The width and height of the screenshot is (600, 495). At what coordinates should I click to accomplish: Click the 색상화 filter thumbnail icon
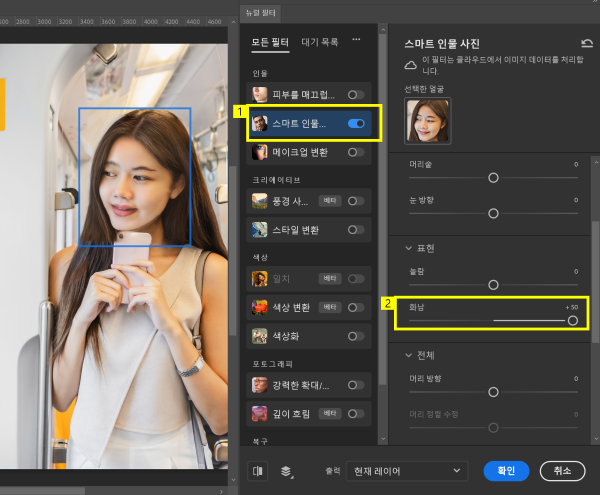[259, 336]
